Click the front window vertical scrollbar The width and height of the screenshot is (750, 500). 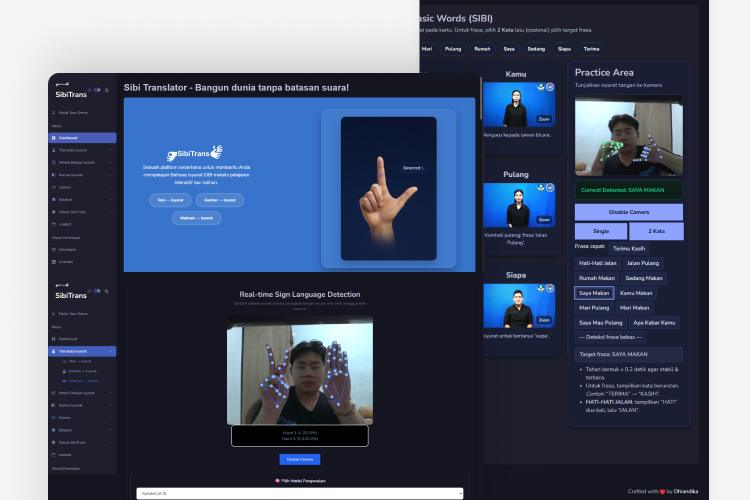tap(480, 98)
